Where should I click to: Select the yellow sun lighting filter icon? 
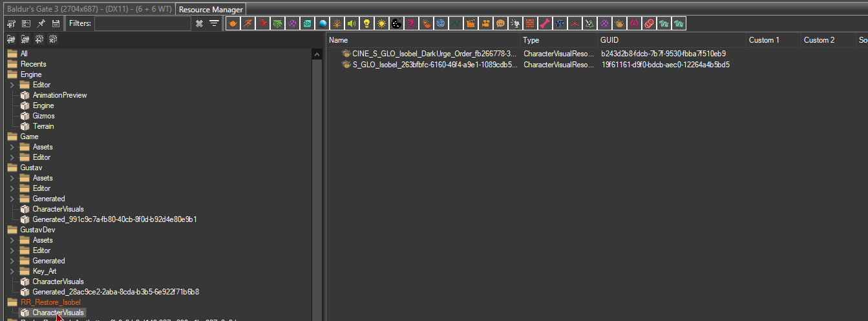(381, 23)
